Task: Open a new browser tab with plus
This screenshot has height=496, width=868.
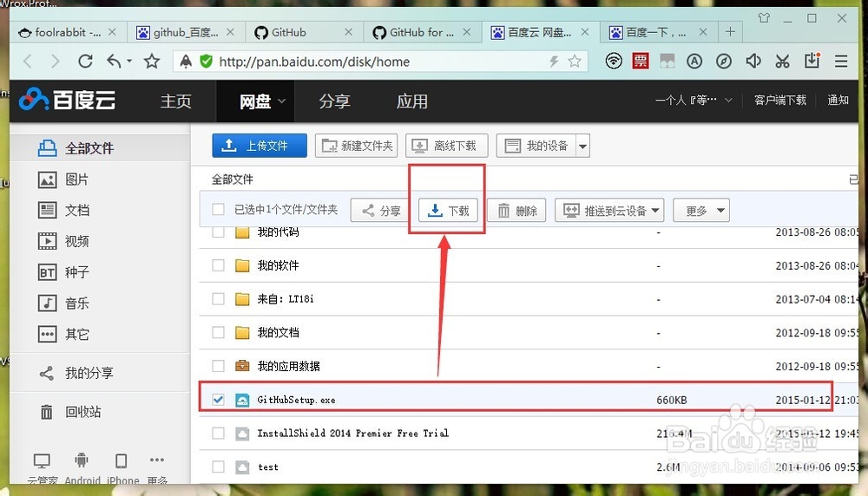Action: click(x=730, y=31)
